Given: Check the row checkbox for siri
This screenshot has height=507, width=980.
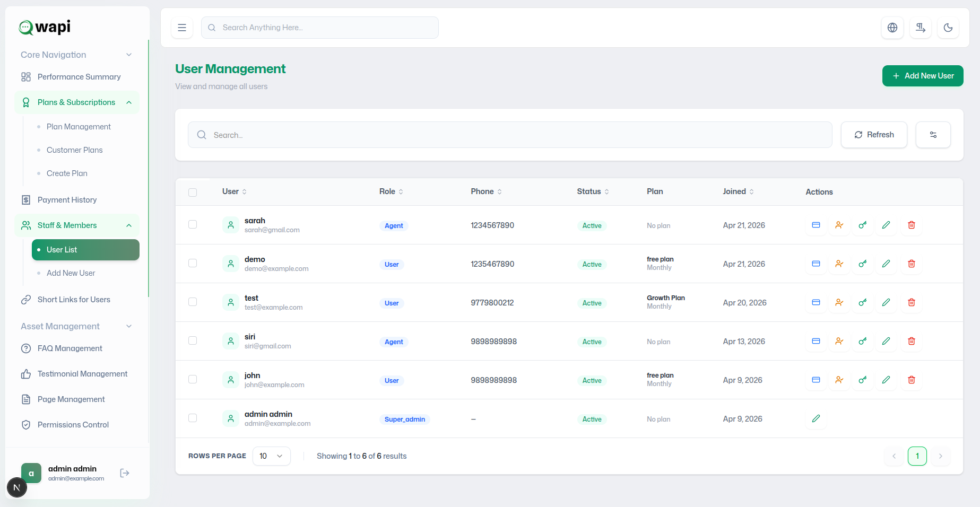Looking at the screenshot, I should 193,340.
